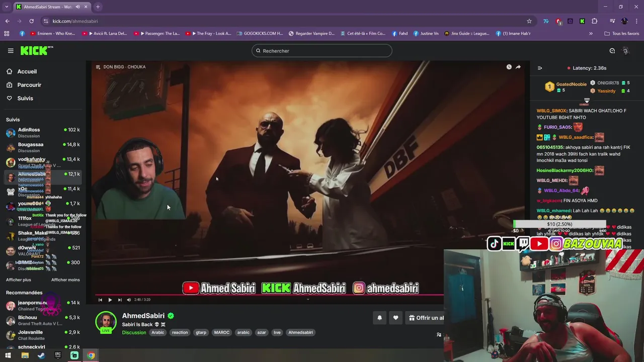This screenshot has height=362, width=644.
Task: Open the browser tab search dropdown
Action: pyautogui.click(x=6, y=7)
